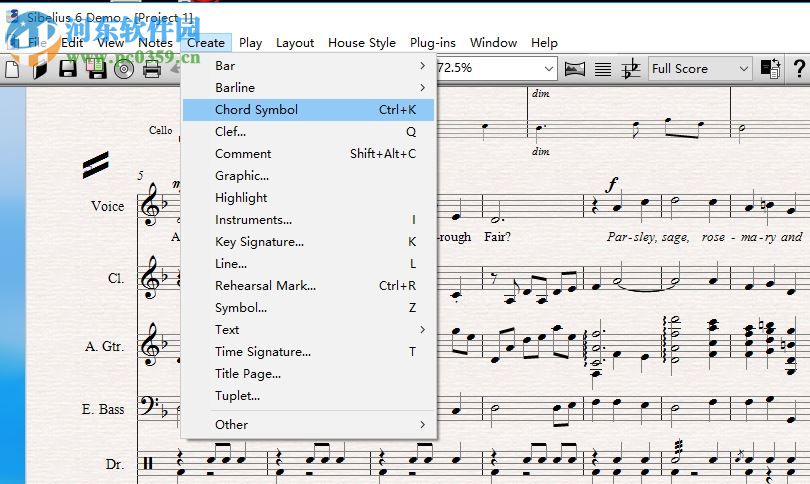
Task: Expand the Other submenu
Action: tap(308, 425)
